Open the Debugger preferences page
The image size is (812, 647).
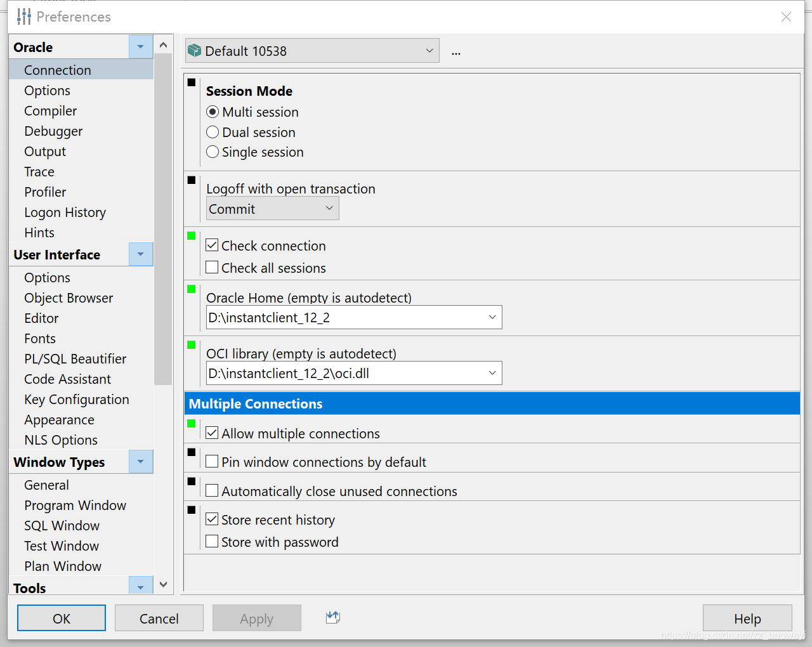click(x=54, y=131)
